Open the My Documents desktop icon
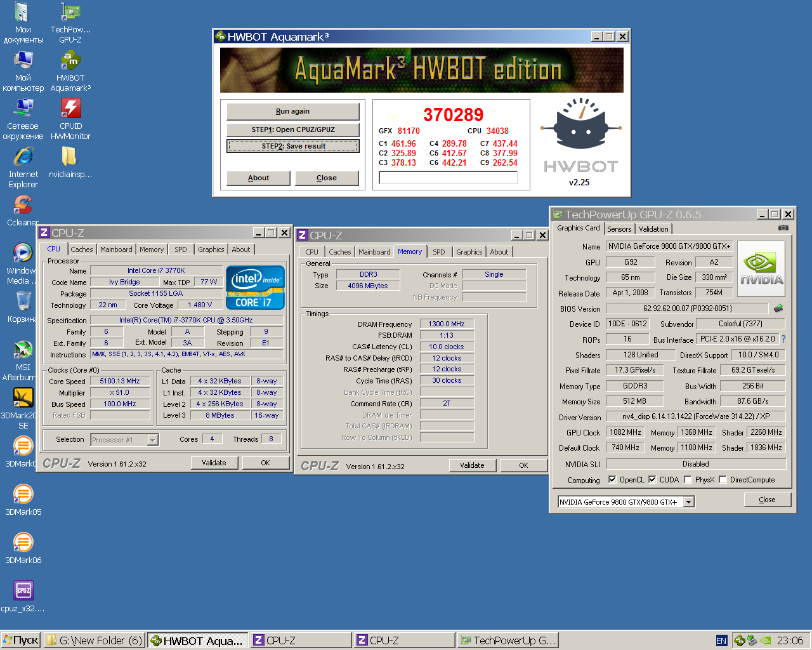812x650 pixels. click(23, 23)
